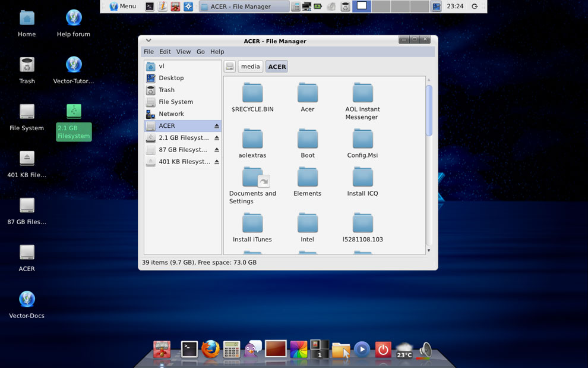Check the battery indicator in the top panel

coord(318,7)
